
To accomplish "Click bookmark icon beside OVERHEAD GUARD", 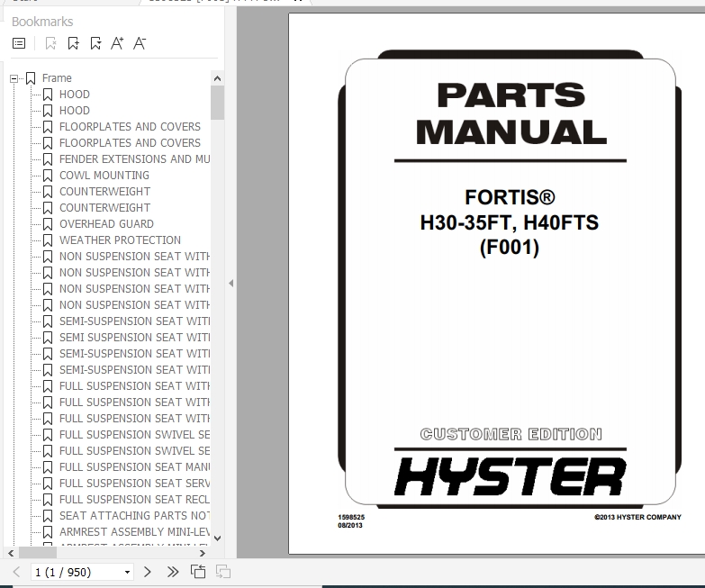I will pos(48,224).
